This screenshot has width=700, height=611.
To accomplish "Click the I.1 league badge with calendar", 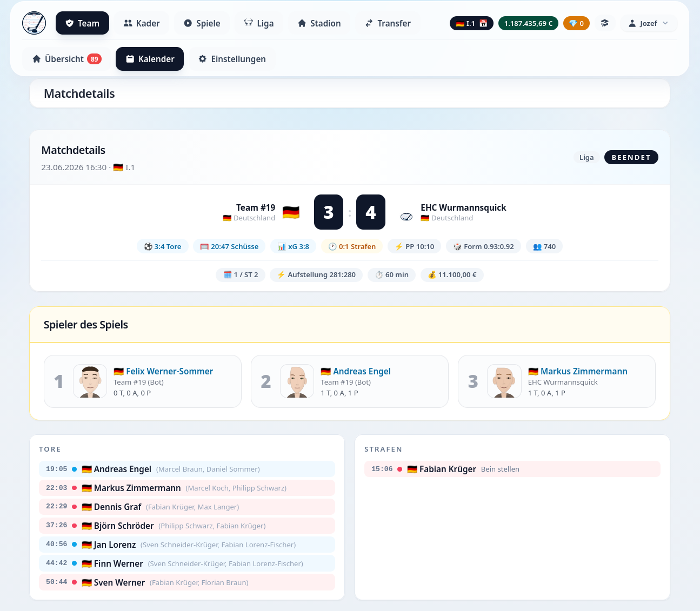I will 471,23.
